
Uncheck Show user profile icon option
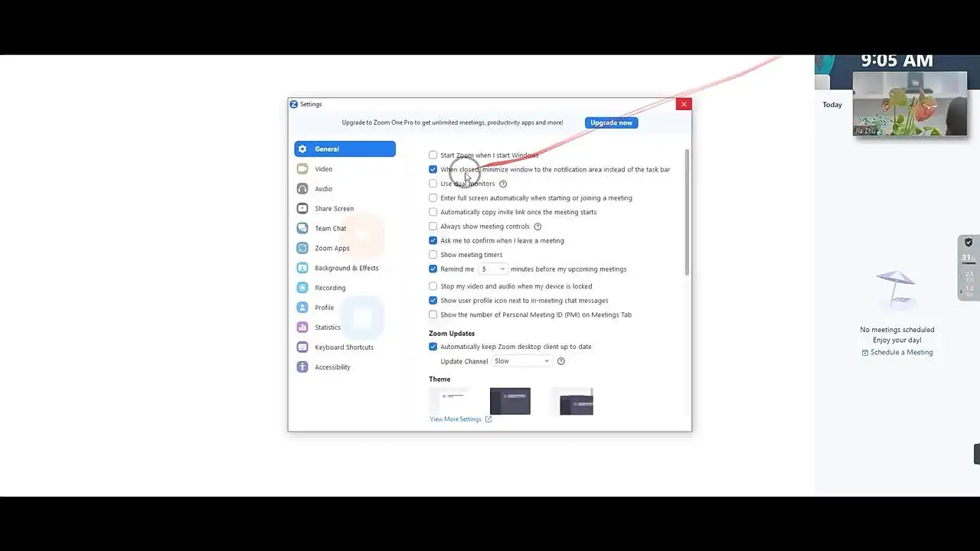[x=433, y=301]
